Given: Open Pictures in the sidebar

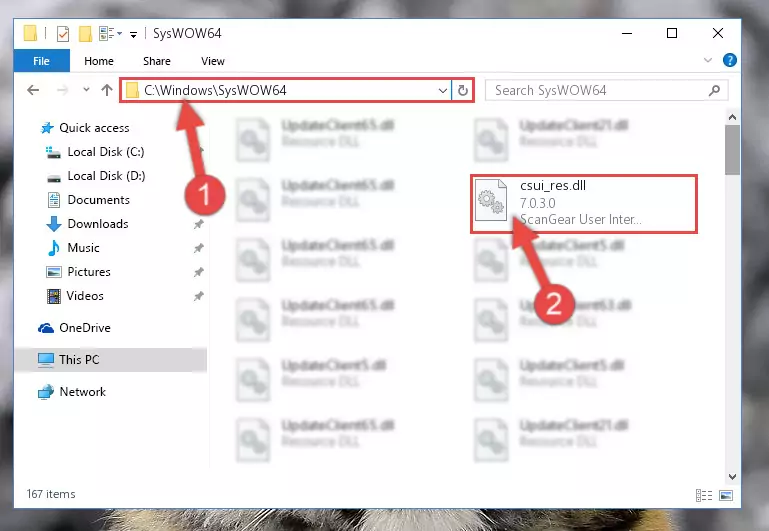Looking at the screenshot, I should pyautogui.click(x=89, y=272).
